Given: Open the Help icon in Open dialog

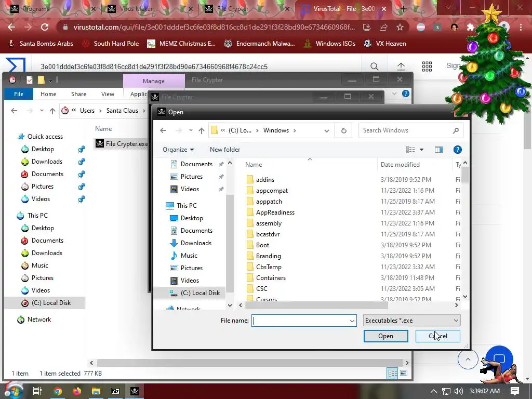Looking at the screenshot, I should (x=457, y=150).
